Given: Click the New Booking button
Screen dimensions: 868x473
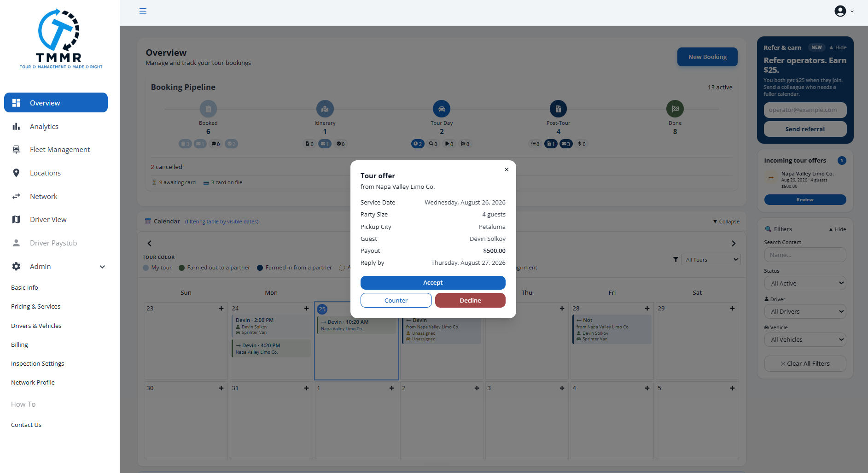Looking at the screenshot, I should (x=707, y=57).
